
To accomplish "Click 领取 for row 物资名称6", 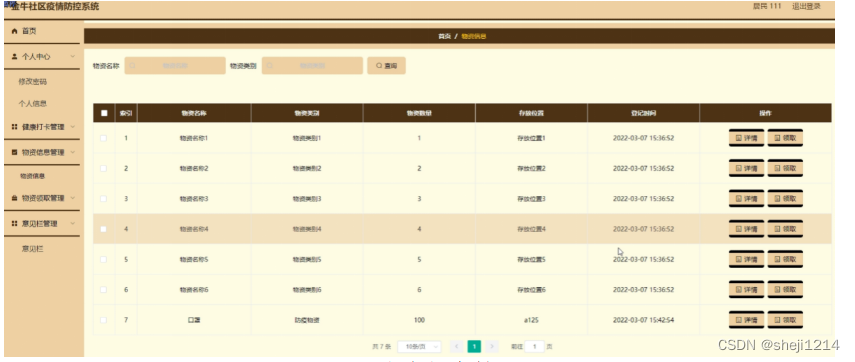I will (x=785, y=289).
